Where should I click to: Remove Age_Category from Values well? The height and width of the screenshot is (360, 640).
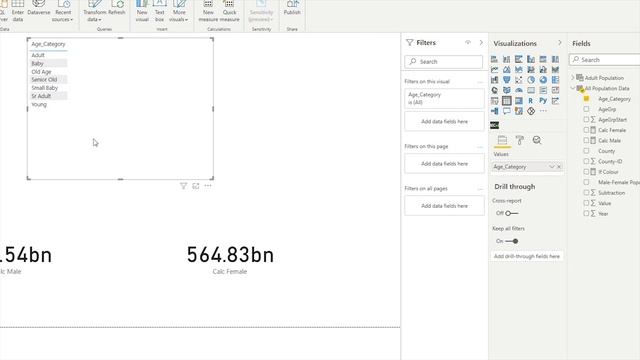(559, 167)
